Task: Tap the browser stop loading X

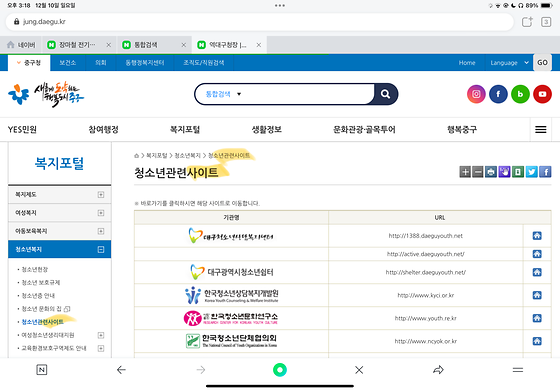Action: point(359,370)
